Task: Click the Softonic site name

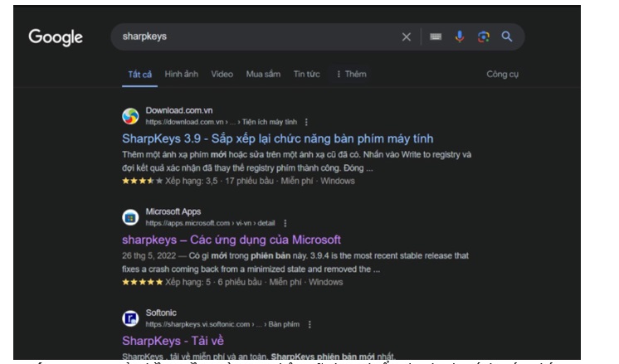Action: (x=161, y=313)
